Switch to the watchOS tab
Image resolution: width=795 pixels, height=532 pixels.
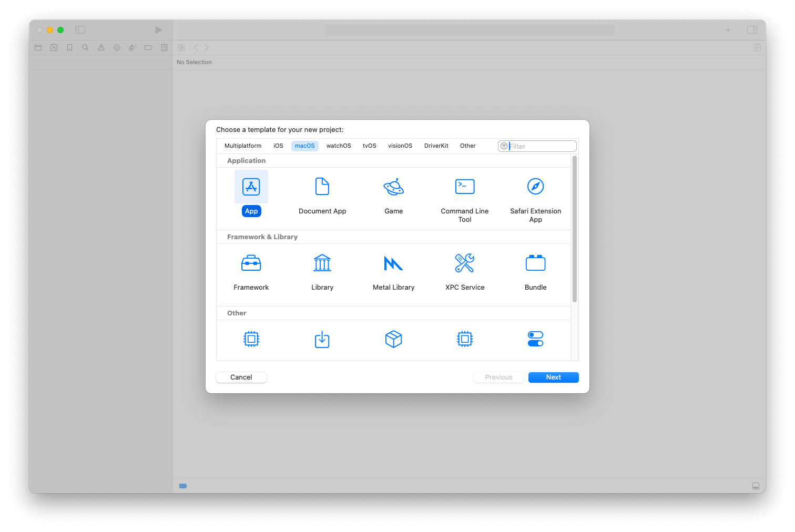click(339, 146)
